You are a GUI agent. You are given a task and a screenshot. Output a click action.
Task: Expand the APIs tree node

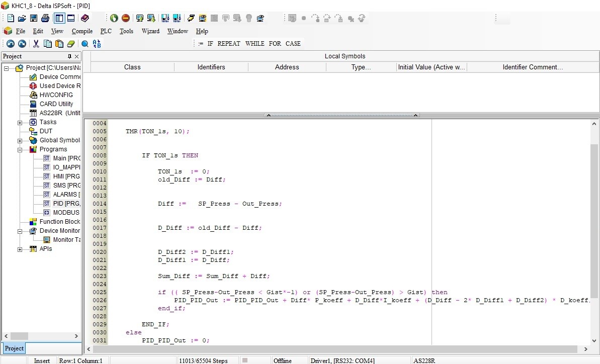click(20, 249)
